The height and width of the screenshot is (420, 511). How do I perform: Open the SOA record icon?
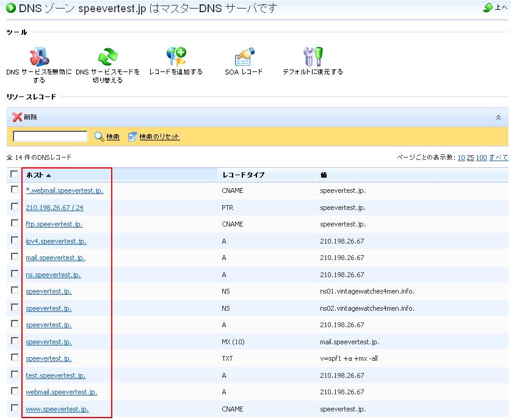(244, 57)
